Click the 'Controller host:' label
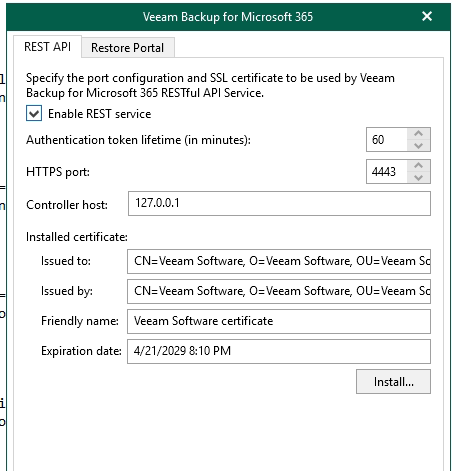 pyautogui.click(x=67, y=205)
